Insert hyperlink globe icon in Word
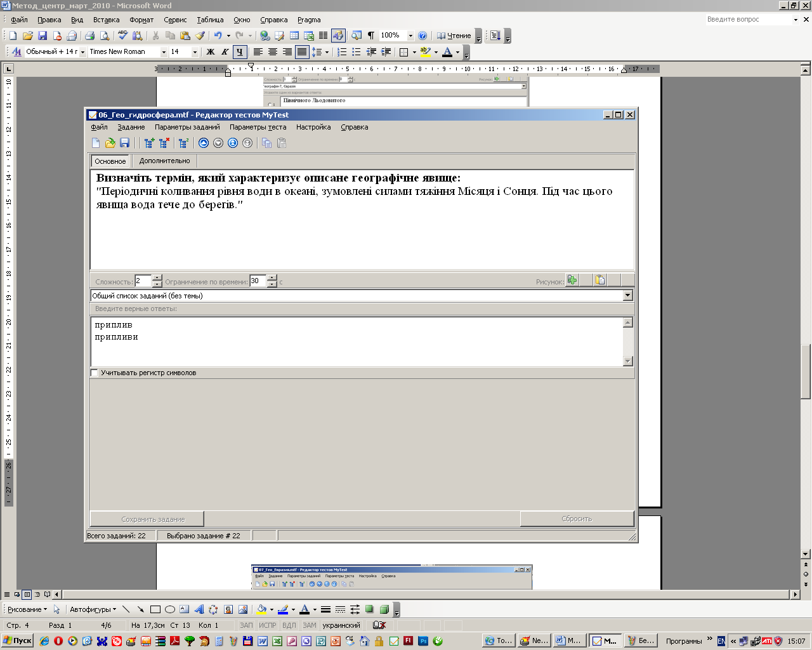812x650 pixels. pyautogui.click(x=265, y=36)
